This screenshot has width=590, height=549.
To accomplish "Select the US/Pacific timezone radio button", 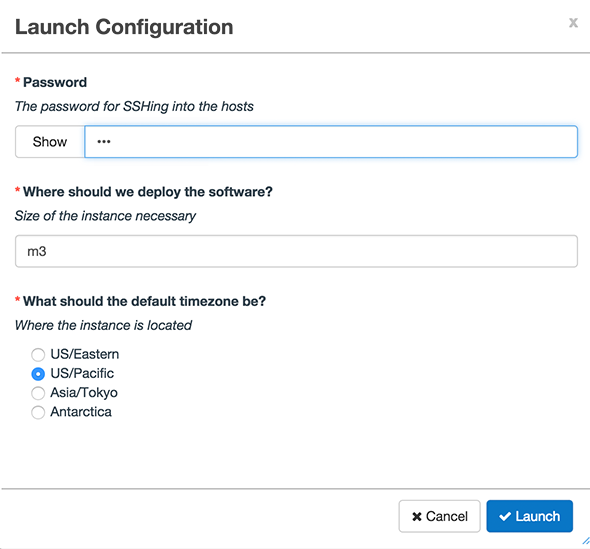I will click(x=38, y=374).
